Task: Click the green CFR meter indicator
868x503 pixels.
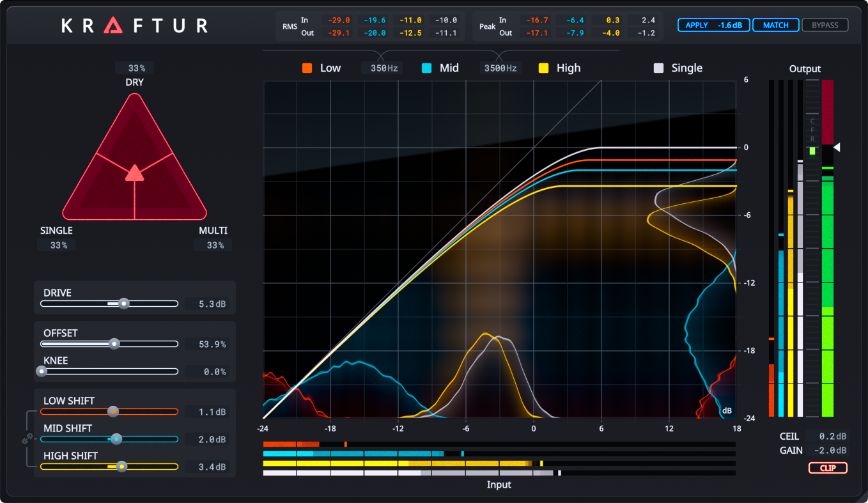Action: (812, 151)
